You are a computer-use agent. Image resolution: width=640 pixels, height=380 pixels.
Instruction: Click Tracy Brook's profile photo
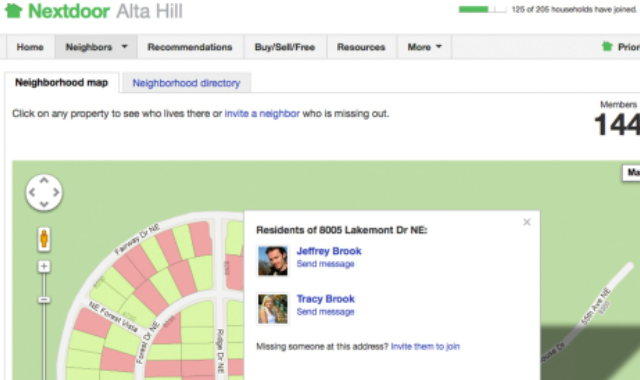[x=273, y=309]
